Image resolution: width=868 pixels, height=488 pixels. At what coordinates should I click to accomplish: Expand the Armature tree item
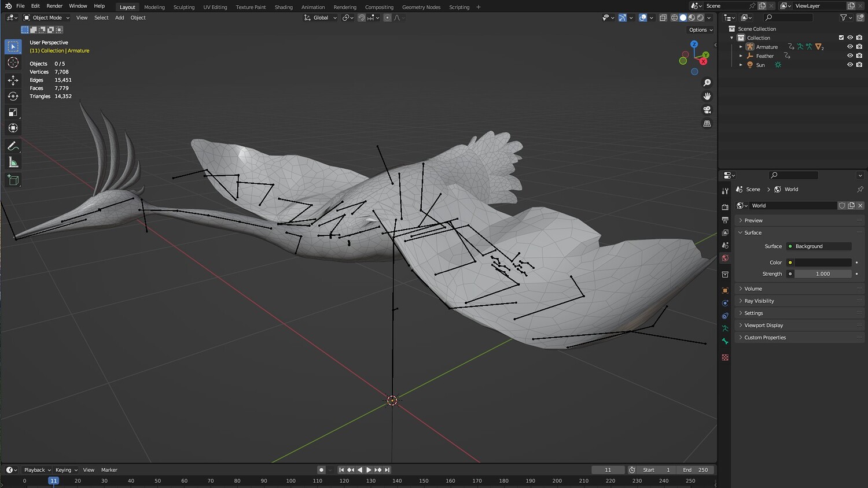[741, 47]
